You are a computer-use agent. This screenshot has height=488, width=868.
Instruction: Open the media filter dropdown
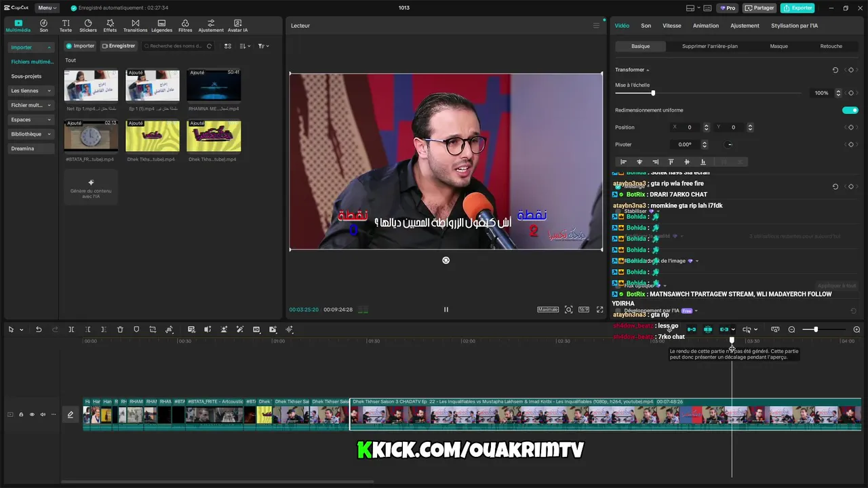(263, 46)
